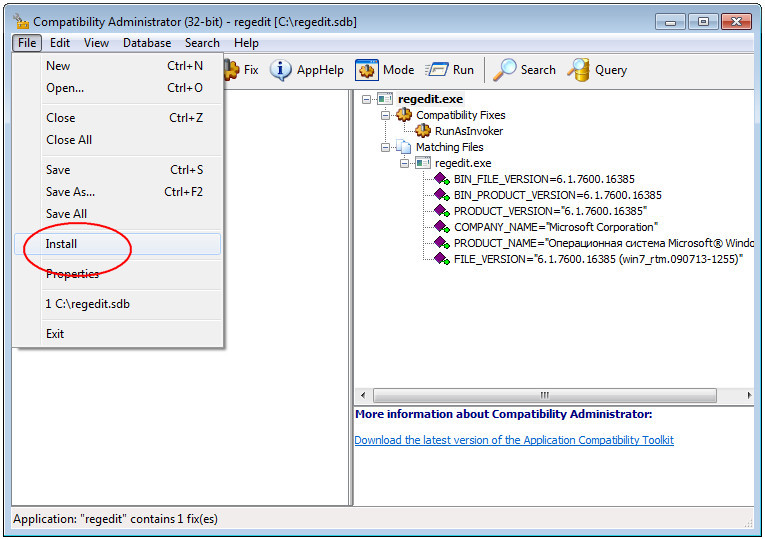This screenshot has height=539, width=765.
Task: Click icon of regedit.exe under Matching Files
Action: (423, 163)
